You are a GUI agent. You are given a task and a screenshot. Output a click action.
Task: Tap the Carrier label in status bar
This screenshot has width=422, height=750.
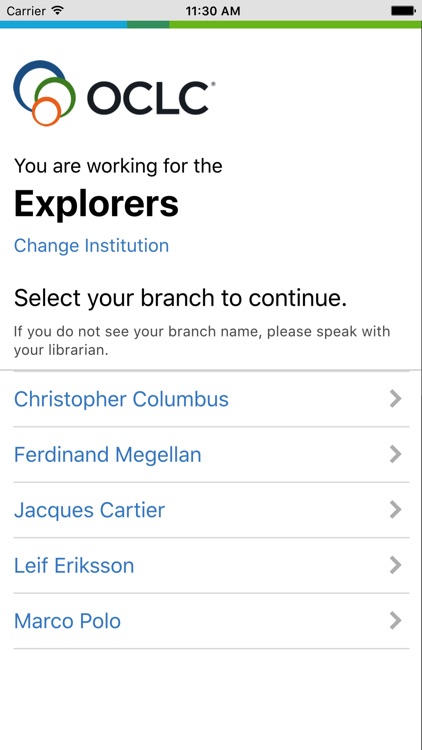27,11
